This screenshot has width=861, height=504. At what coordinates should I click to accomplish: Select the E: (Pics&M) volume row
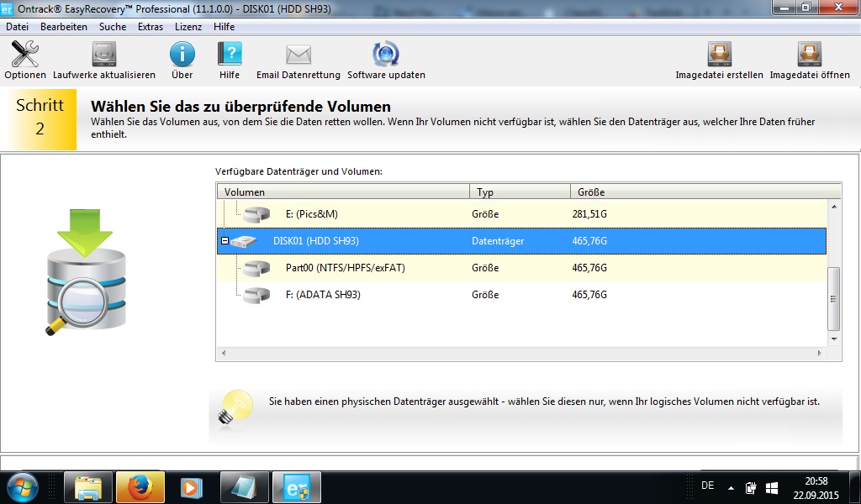click(521, 214)
